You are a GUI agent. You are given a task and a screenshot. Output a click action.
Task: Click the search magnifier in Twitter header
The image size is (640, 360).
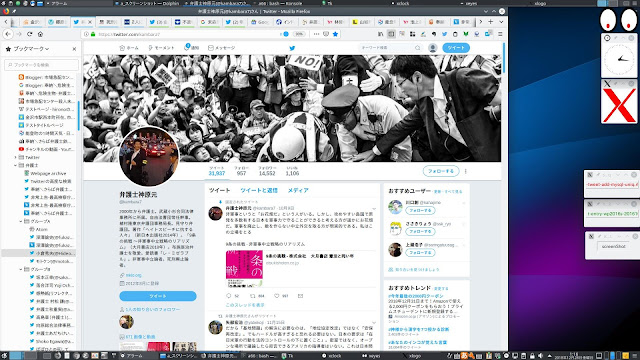pyautogui.click(x=418, y=48)
